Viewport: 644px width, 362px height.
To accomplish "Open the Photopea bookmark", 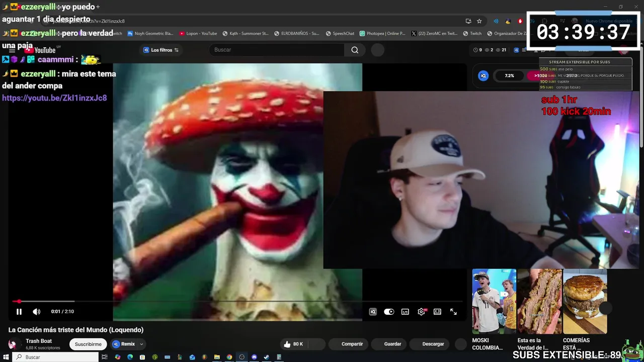I will click(382, 34).
